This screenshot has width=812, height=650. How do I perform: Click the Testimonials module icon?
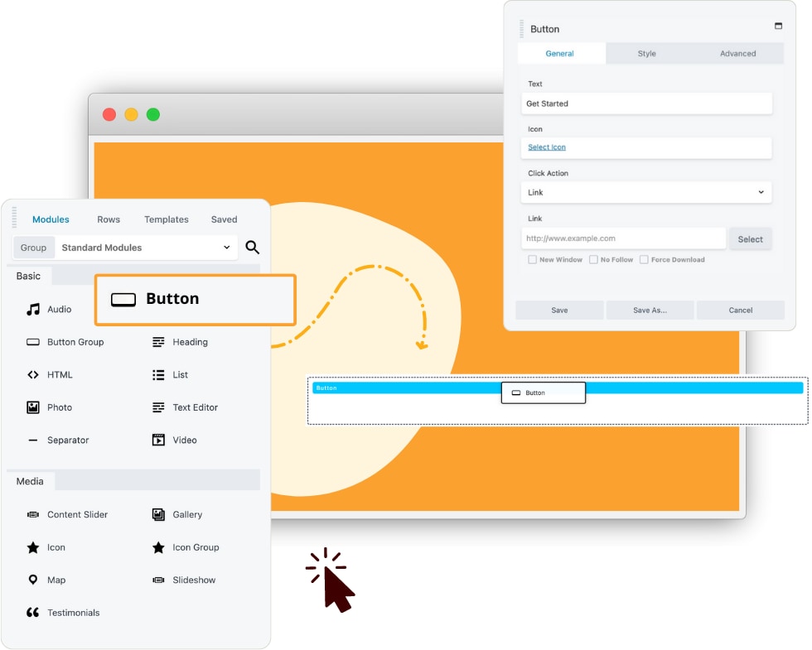[31, 612]
